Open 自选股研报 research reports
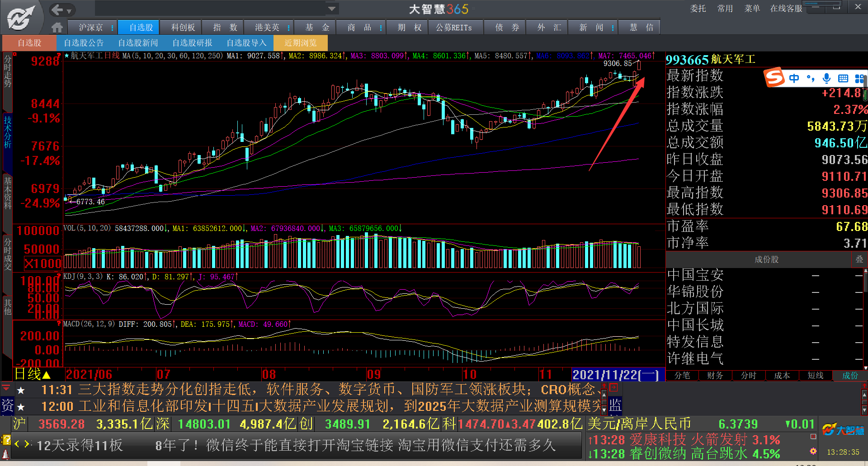The width and height of the screenshot is (868, 466). point(192,43)
